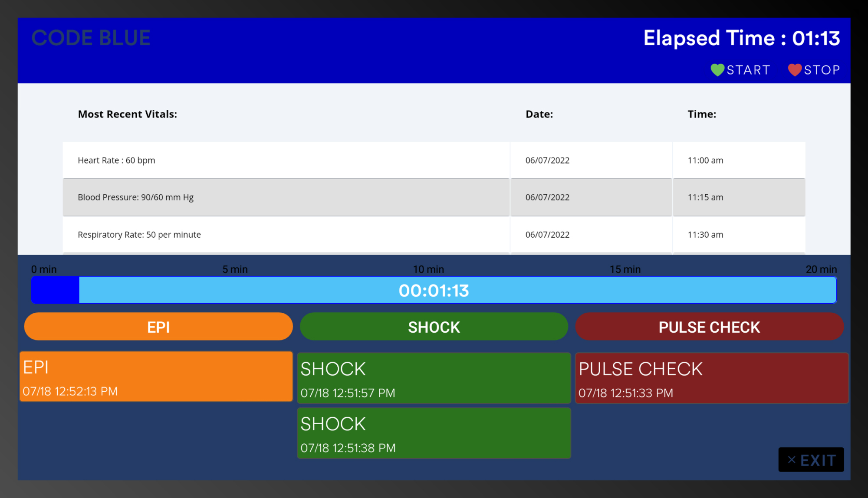Screen dimensions: 868x498
Task: Click the Most Recent Vitals header
Action: (128, 114)
